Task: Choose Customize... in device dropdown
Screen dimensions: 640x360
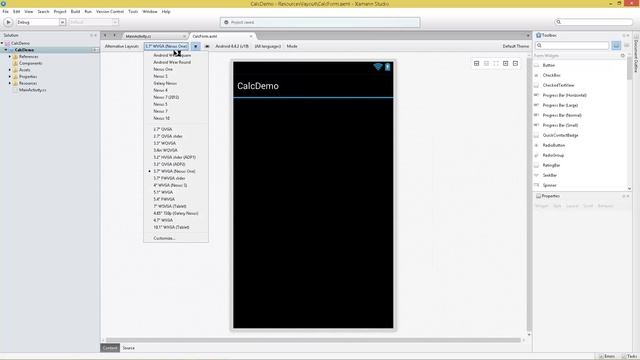Action: [164, 238]
